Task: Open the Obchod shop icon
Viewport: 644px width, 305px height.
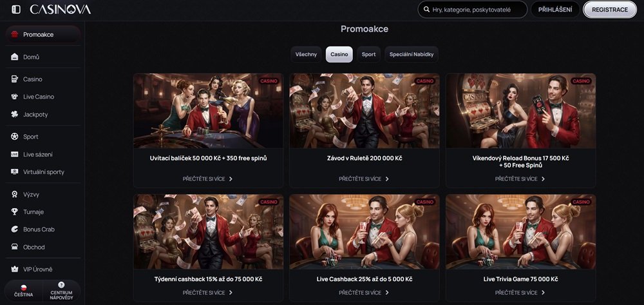Action: [15, 247]
